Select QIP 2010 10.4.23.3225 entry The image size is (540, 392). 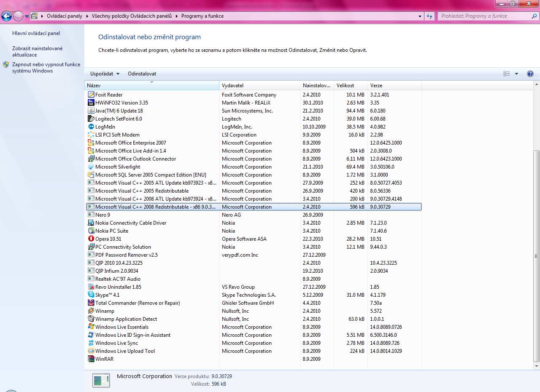click(254, 263)
